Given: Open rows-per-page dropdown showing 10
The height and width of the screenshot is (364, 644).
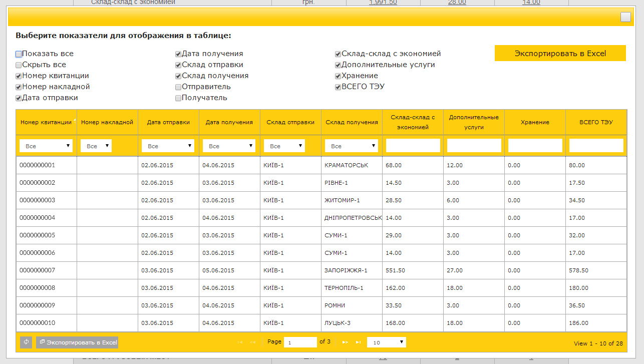Looking at the screenshot, I should tap(387, 342).
